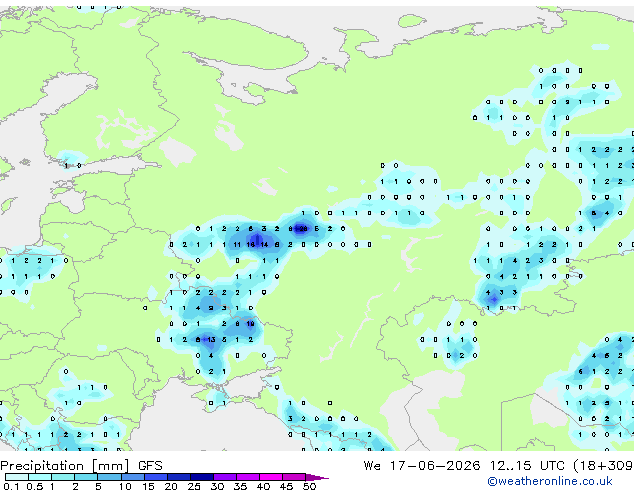The image size is (634, 490).
Task: Select the 1–2 mm legend color box
Action: pyautogui.click(x=63, y=477)
